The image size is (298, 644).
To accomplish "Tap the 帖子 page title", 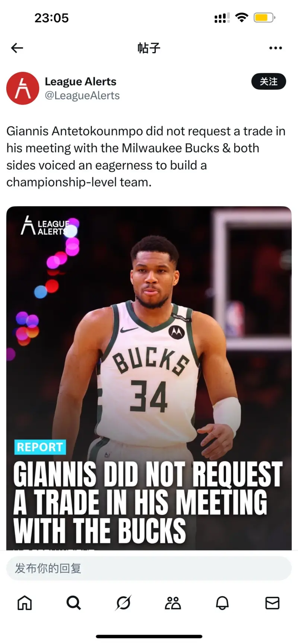I will (149, 48).
